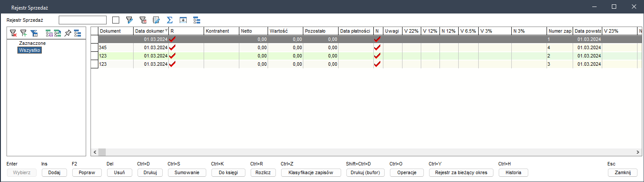Open the notes edit notepad icon
Image resolution: width=644 pixels, height=182 pixels.
pyautogui.click(x=156, y=20)
